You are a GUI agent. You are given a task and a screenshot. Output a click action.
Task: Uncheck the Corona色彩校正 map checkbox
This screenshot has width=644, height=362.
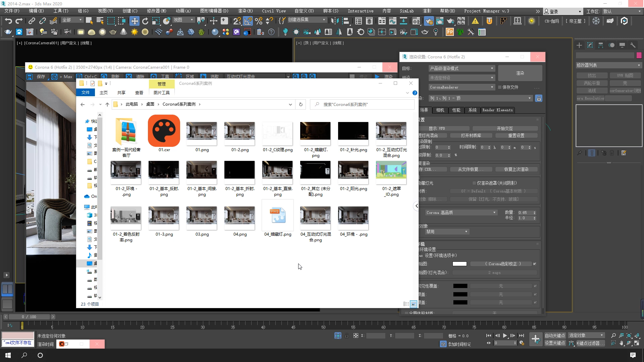pos(535,264)
